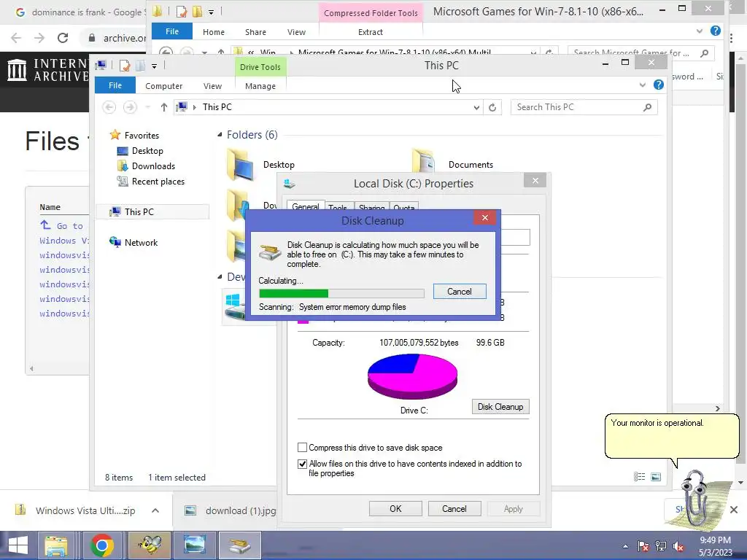
Task: Click Back arrow in This PC window
Action: click(x=109, y=107)
